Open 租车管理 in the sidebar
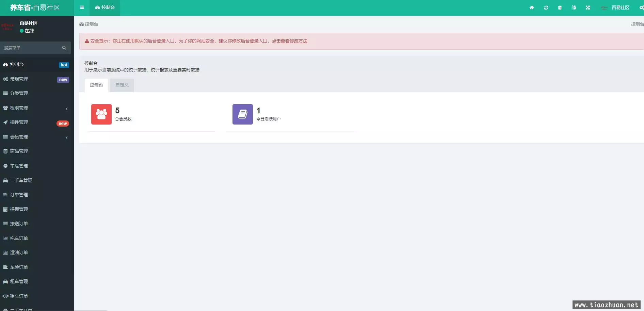 37,281
